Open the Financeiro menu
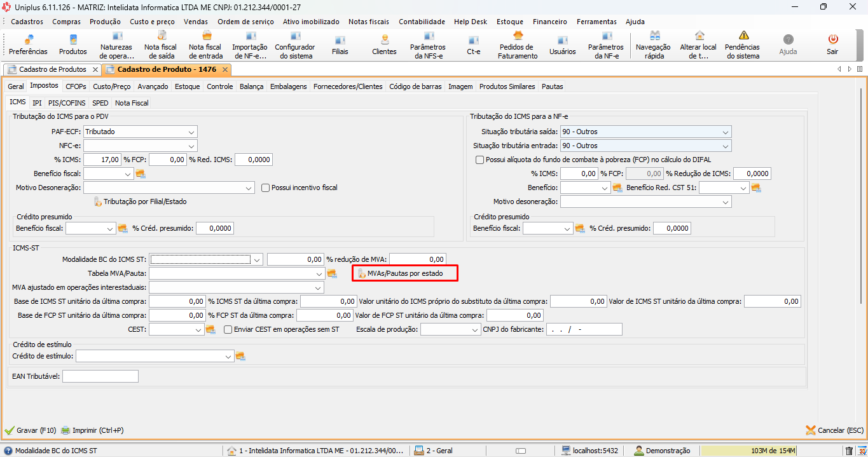 [549, 21]
